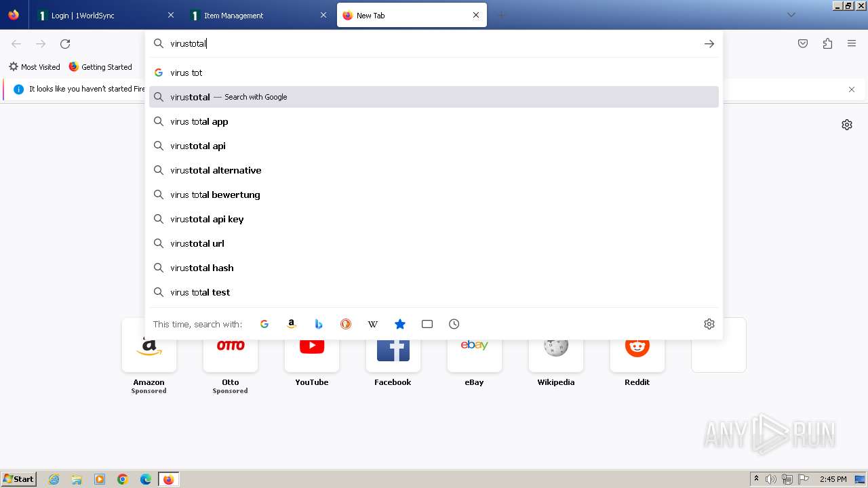The width and height of the screenshot is (868, 488).
Task: Go back one page
Action: (16, 43)
